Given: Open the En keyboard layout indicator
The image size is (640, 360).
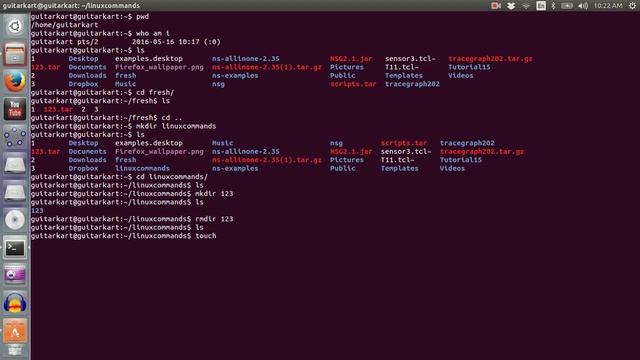Looking at the screenshot, I should click(541, 5).
